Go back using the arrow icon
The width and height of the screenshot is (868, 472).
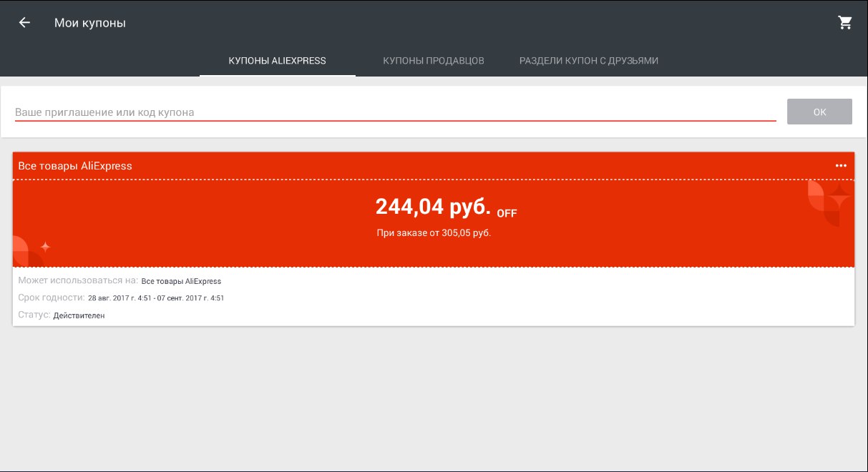coord(24,23)
